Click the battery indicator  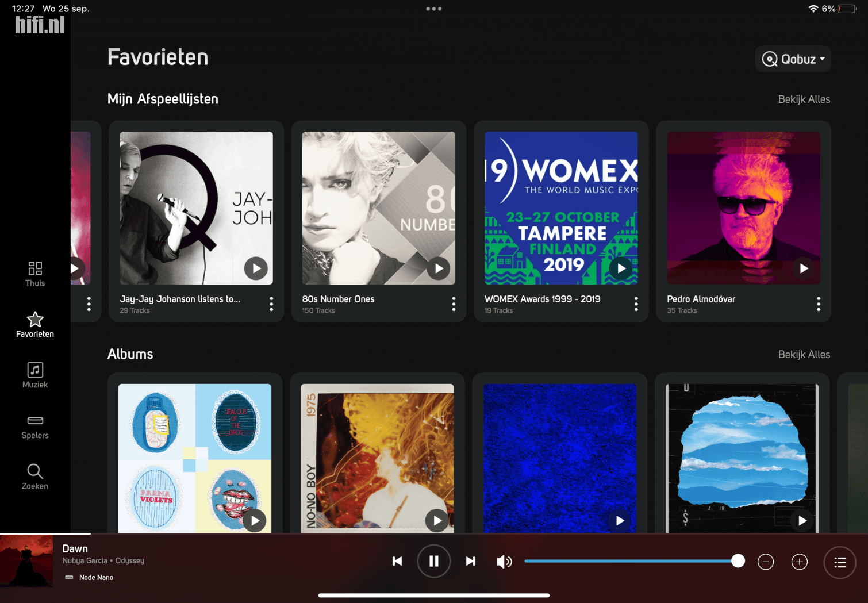847,9
